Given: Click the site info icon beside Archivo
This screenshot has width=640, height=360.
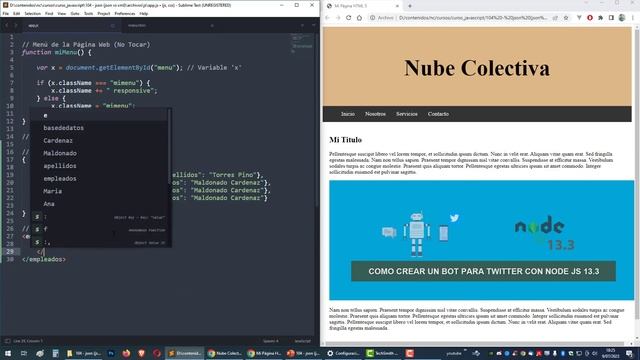Looking at the screenshot, I should pyautogui.click(x=372, y=18).
